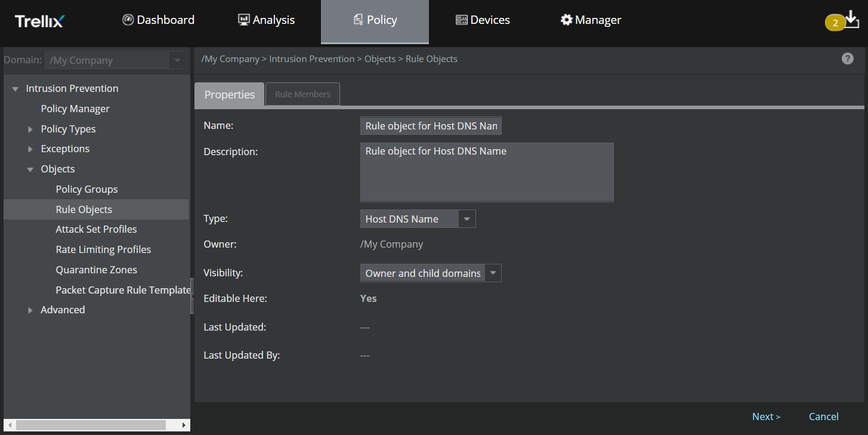This screenshot has width=868, height=435.
Task: Open the Manager menu
Action: coord(591,20)
